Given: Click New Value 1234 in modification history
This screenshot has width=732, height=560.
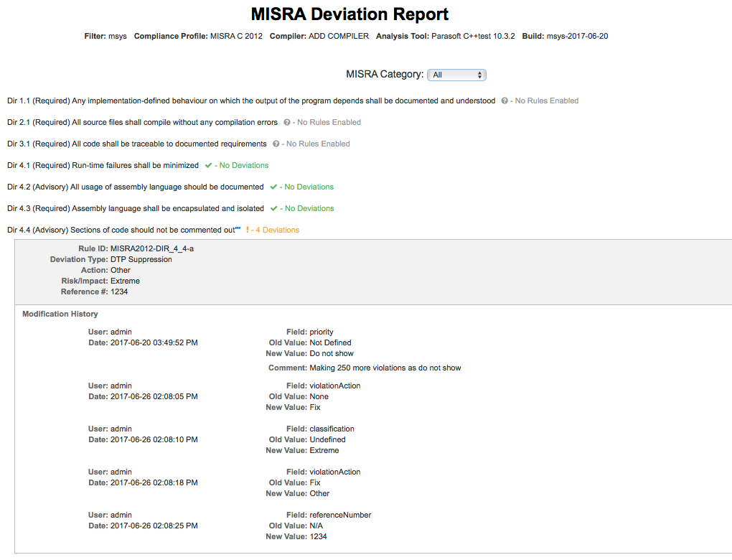Looking at the screenshot, I should click(x=319, y=536).
